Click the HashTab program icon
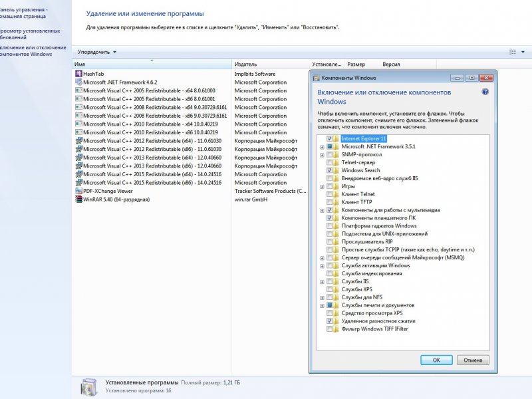532x399 pixels. [78, 74]
